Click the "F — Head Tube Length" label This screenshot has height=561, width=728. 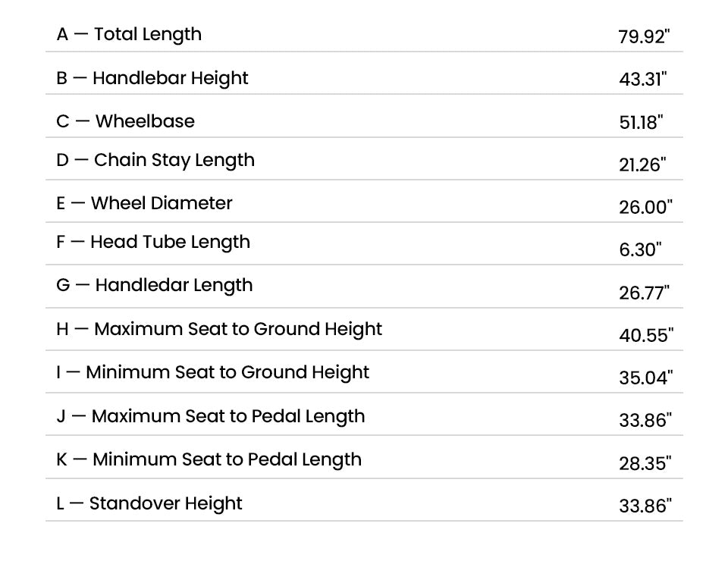pos(152,242)
